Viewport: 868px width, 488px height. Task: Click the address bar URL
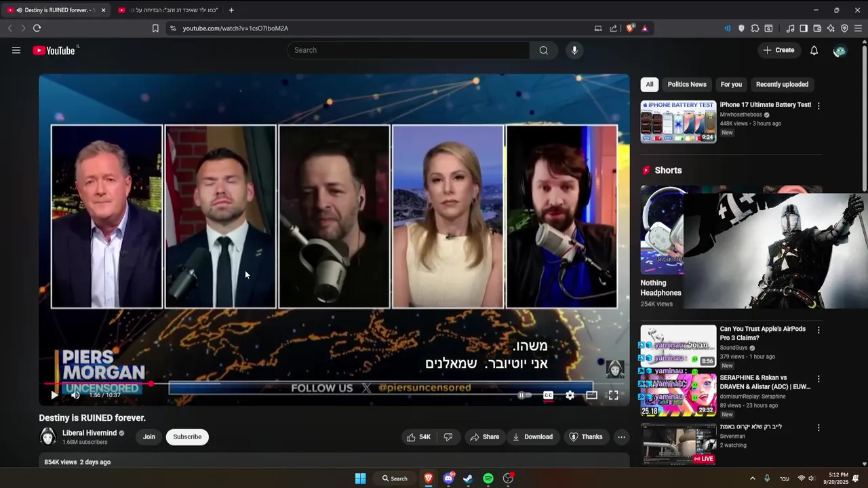click(x=235, y=28)
